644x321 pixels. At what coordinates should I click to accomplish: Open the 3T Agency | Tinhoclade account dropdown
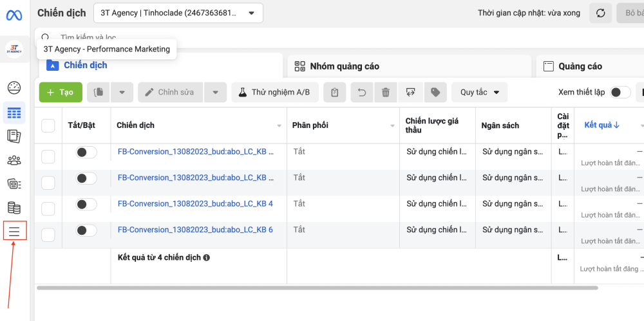178,13
